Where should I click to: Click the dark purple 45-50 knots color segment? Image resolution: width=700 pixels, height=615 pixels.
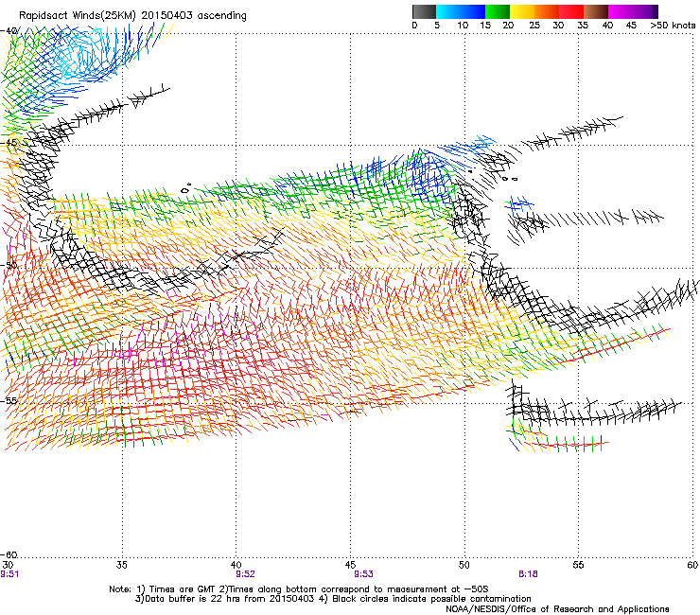[x=645, y=11]
